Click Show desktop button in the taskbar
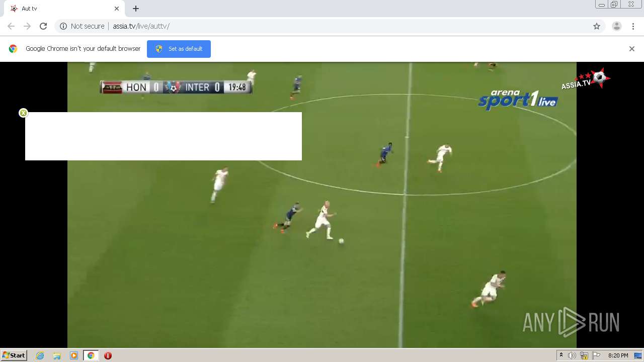644x362 pixels. click(638, 355)
